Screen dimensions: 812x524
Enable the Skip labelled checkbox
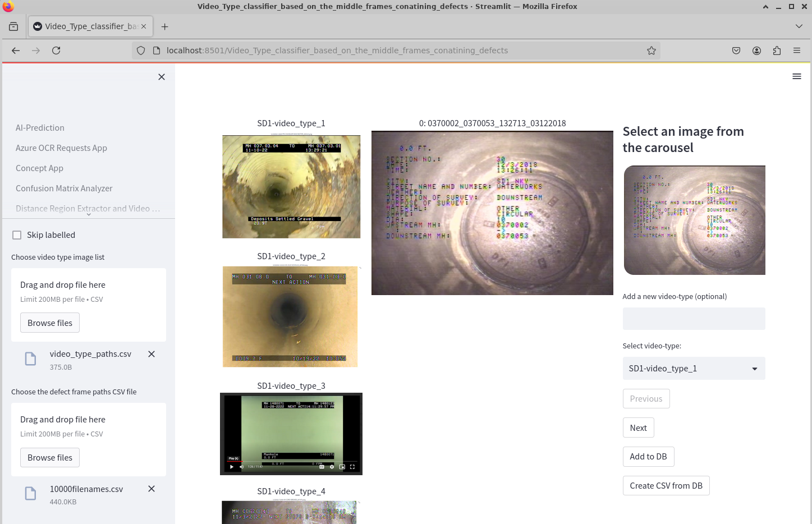point(17,235)
